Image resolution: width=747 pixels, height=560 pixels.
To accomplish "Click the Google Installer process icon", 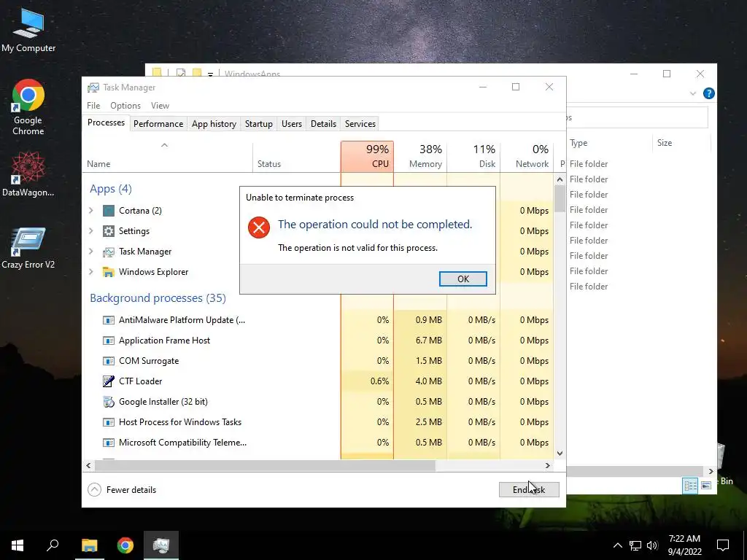I will pyautogui.click(x=109, y=402).
